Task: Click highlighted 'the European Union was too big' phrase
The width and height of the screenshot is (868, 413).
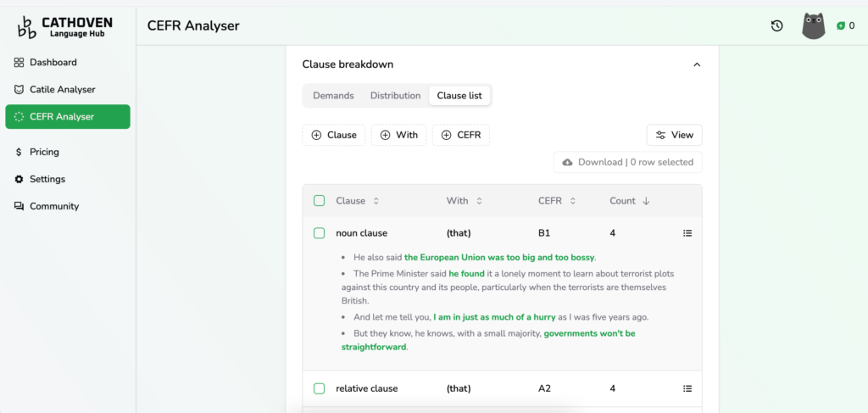Action: pos(499,258)
